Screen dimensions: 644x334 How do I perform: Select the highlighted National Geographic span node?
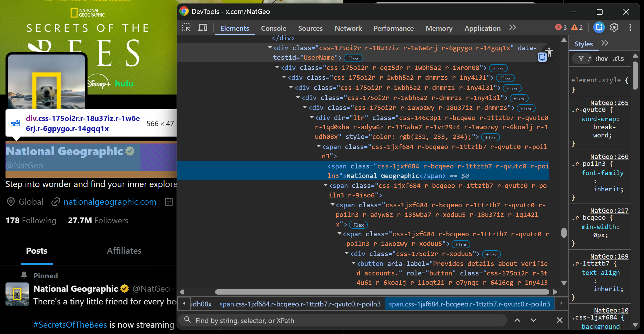(x=363, y=171)
